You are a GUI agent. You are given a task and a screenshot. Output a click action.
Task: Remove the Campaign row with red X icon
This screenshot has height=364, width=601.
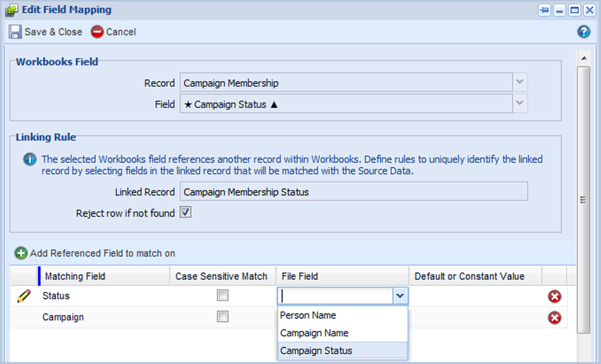tap(554, 317)
